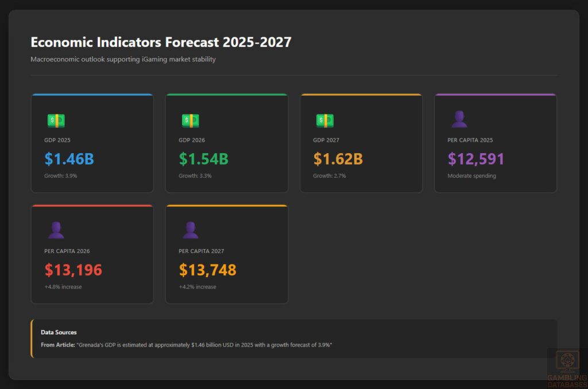Open the Data Sources section
This screenshot has height=389, width=588.
coord(59,332)
